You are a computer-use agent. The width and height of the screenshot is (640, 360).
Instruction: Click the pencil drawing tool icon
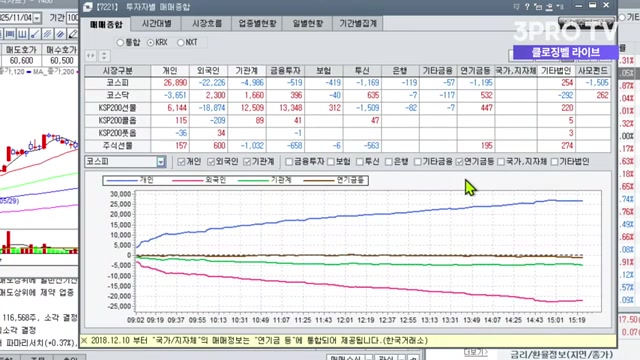[73, 34]
